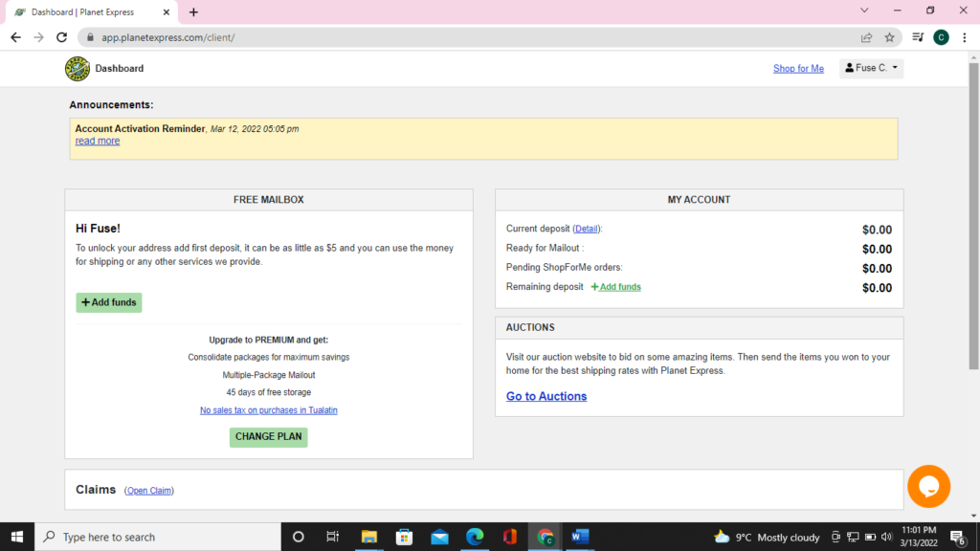Click the browser forward arrow

coord(38,37)
